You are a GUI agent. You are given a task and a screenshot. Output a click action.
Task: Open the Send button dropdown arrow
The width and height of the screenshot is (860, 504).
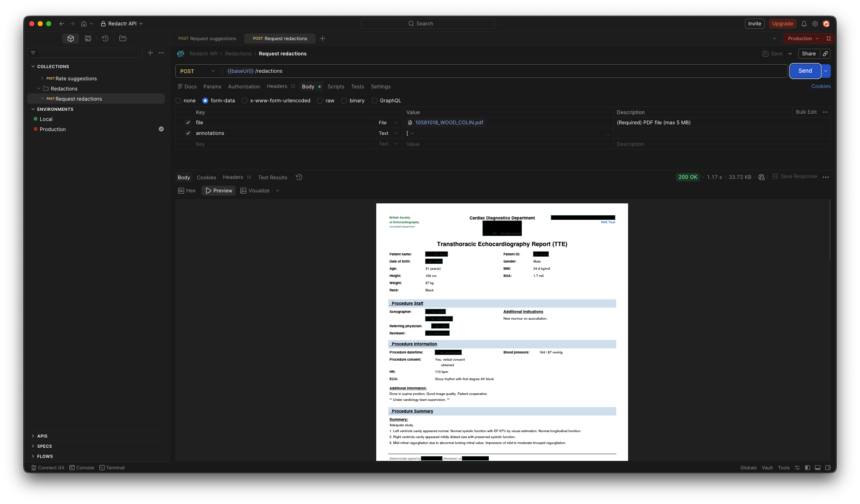[826, 71]
